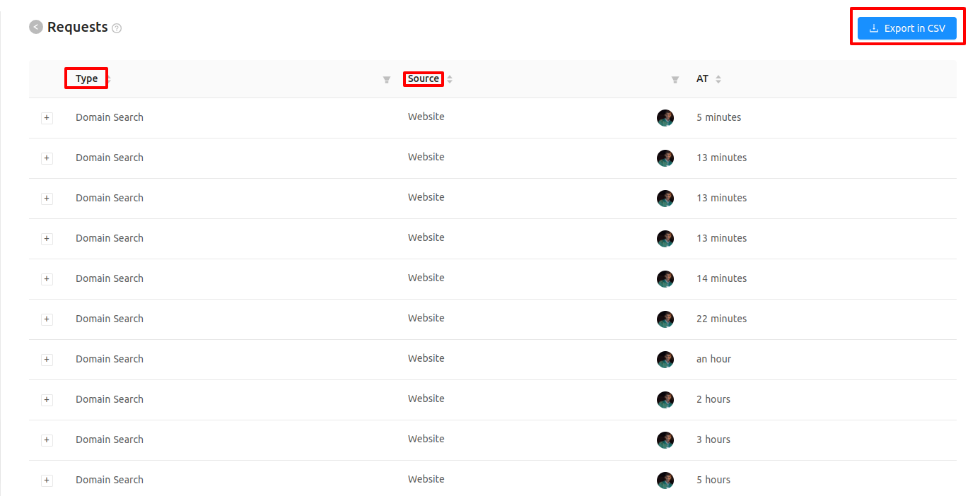Click the avatar in the 5 minutes row
The image size is (980, 496).
[665, 118]
